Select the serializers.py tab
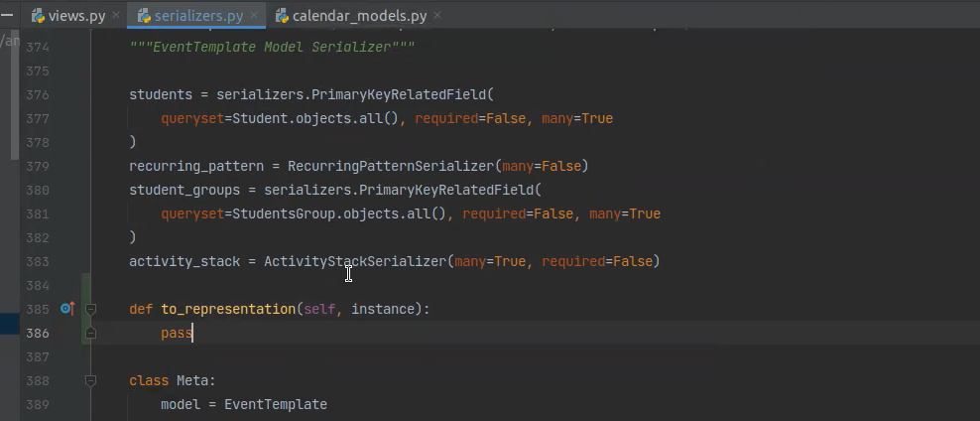Viewport: 980px width, 421px height. pos(198,16)
